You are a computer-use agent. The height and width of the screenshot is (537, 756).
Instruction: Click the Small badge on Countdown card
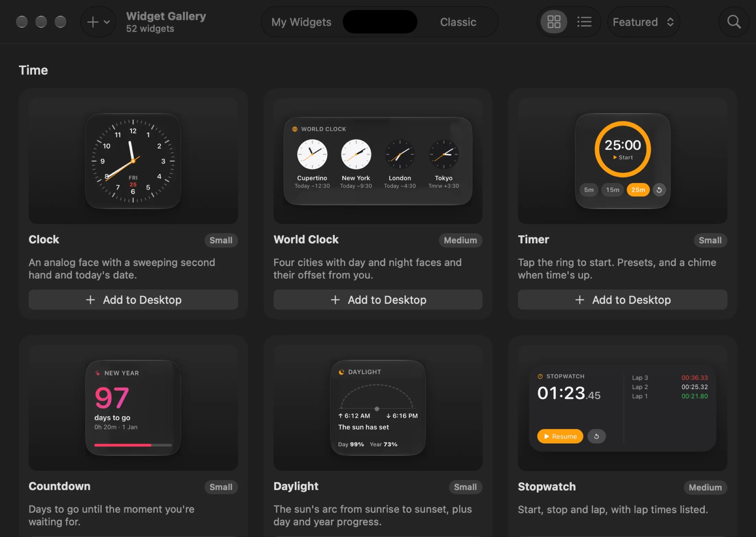pos(221,487)
